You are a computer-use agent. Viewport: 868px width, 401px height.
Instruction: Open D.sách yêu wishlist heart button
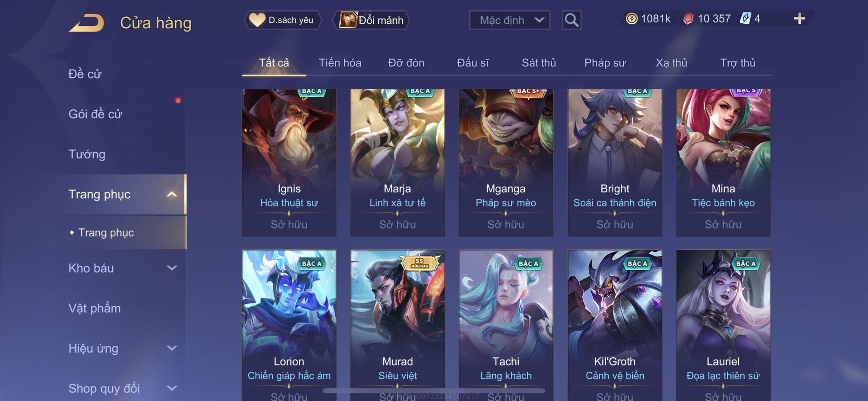tap(283, 20)
